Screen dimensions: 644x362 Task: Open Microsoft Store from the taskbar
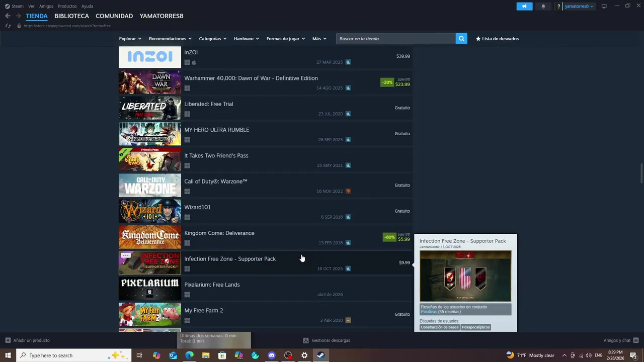tap(222, 355)
